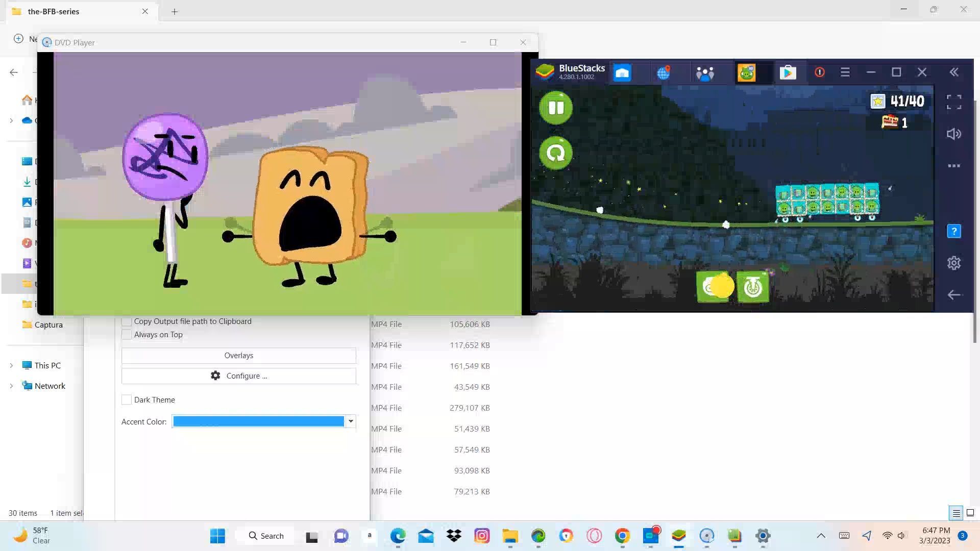Screen dimensions: 980x551
Task: Show hidden system tray icons
Action: 821,536
